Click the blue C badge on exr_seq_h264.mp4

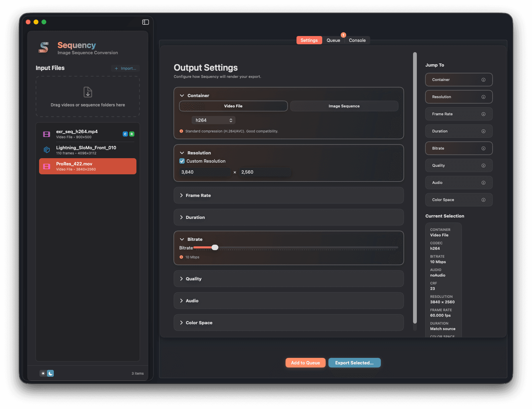[x=125, y=134]
